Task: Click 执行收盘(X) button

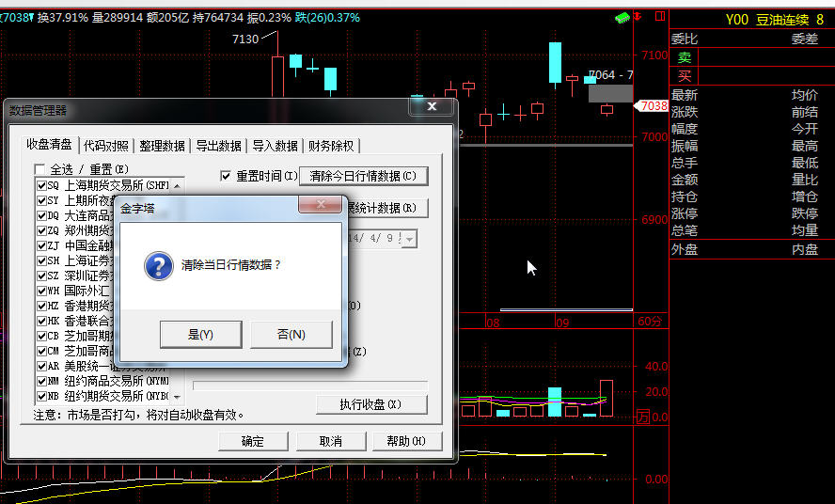Action: (x=371, y=404)
